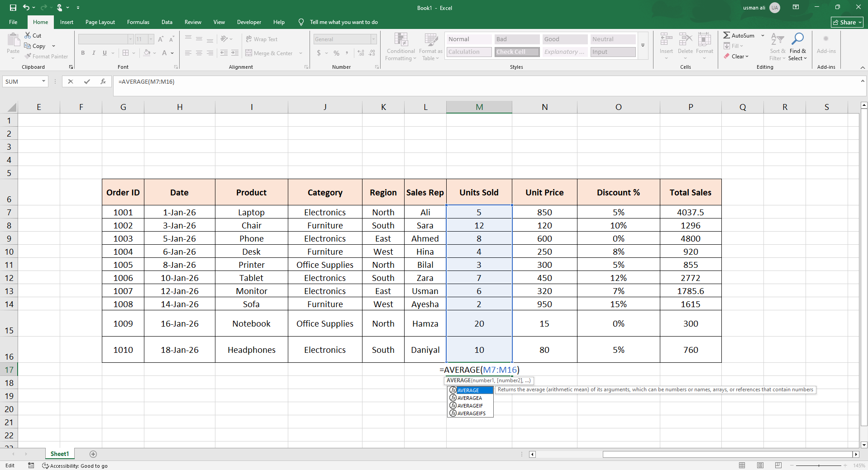Toggle Italic formatting
The height and width of the screenshot is (470, 868).
click(x=94, y=53)
